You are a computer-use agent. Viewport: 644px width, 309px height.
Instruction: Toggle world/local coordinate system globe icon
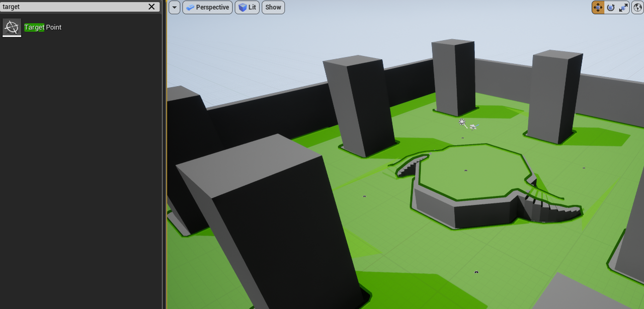[x=637, y=8]
